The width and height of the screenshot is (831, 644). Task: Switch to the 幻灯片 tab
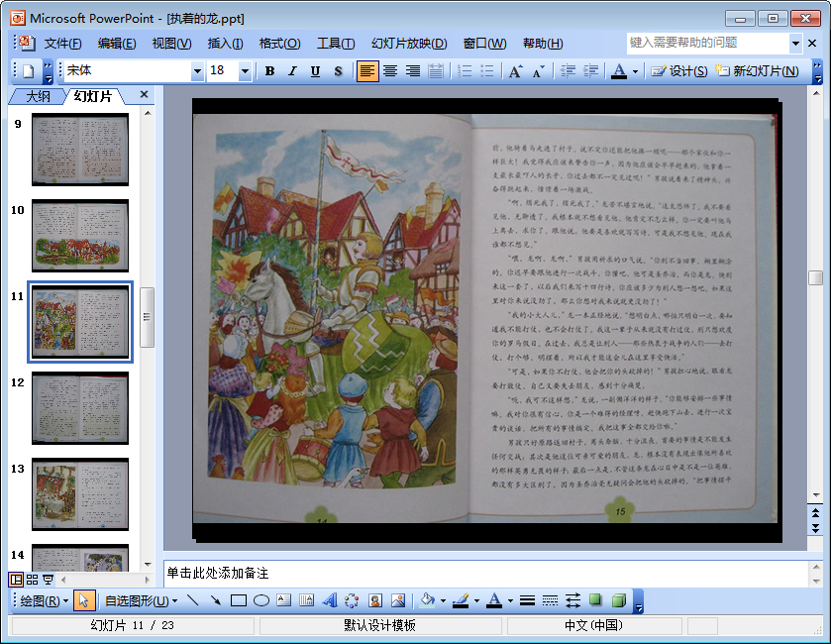93,96
